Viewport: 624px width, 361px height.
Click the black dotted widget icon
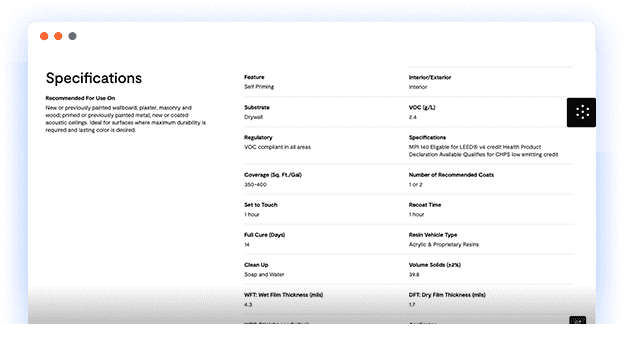[581, 112]
